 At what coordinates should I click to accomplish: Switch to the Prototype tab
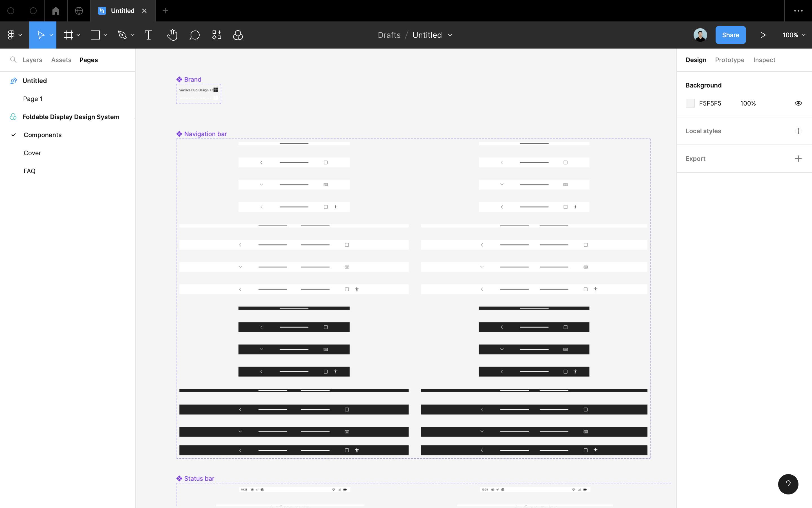tap(729, 60)
